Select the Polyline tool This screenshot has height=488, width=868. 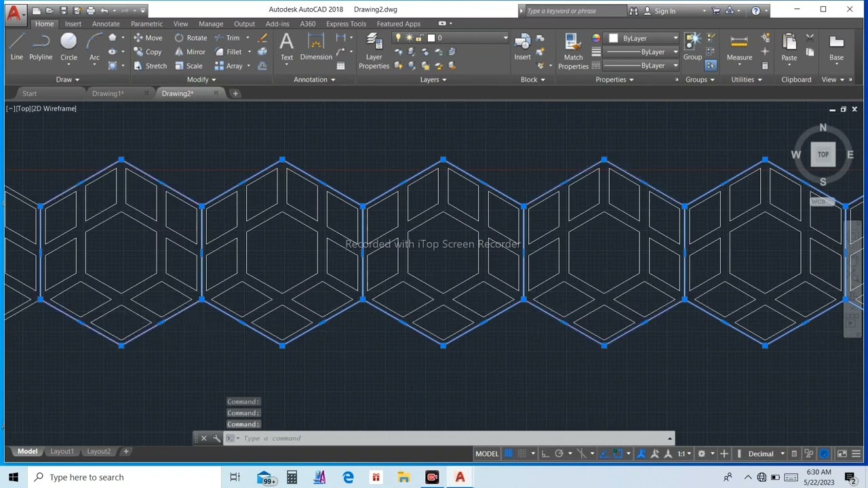click(41, 47)
